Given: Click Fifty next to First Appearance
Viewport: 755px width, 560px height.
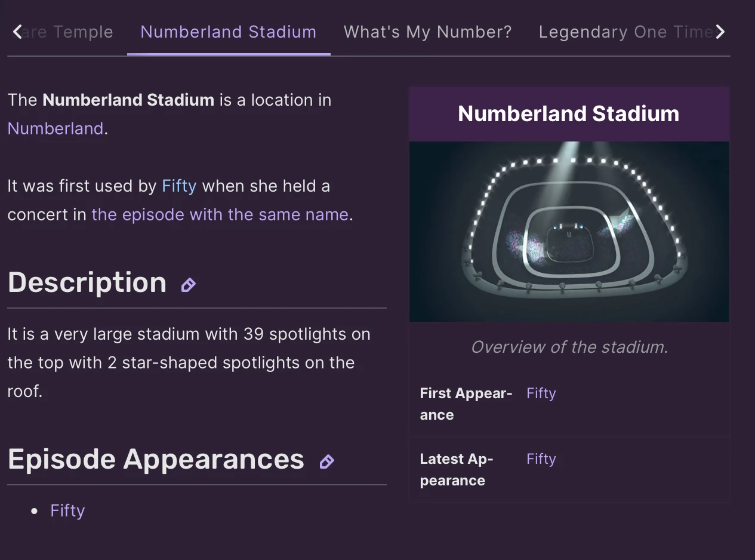Looking at the screenshot, I should coord(541,393).
